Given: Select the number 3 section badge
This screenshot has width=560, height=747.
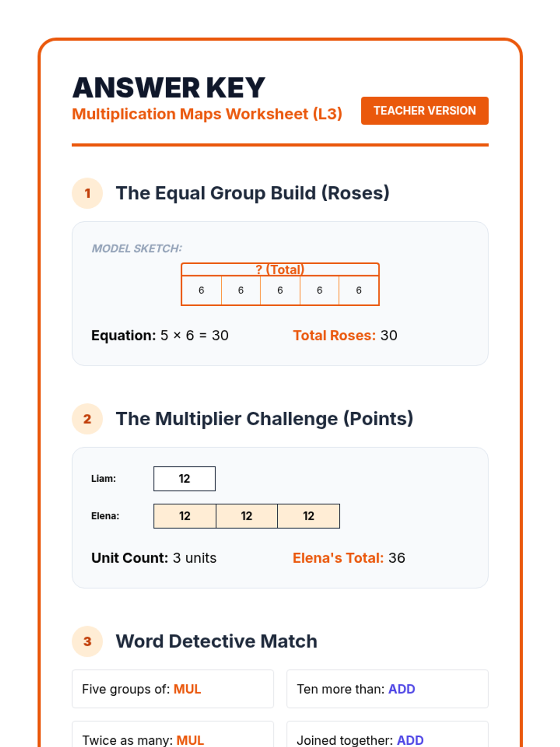Looking at the screenshot, I should pos(87,641).
